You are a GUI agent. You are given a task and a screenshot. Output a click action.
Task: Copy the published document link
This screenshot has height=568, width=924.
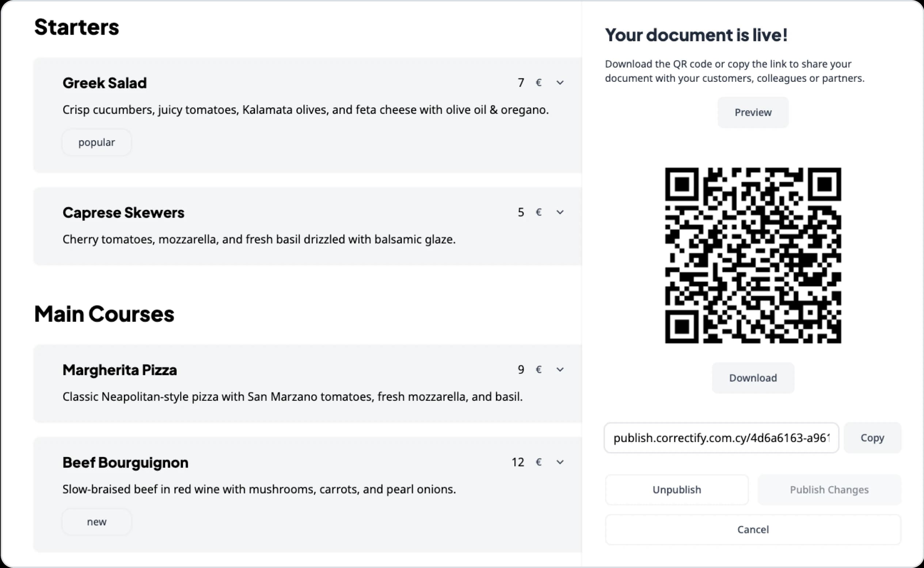(x=872, y=438)
